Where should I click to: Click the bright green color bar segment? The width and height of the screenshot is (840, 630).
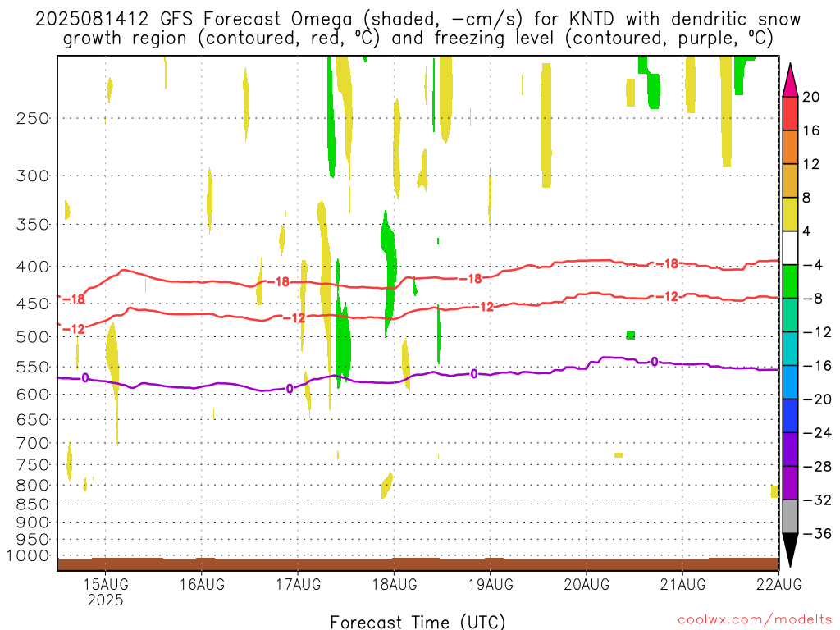[x=790, y=282]
